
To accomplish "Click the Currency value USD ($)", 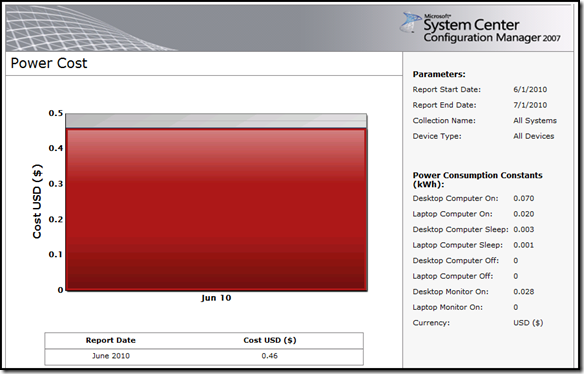I will [x=528, y=323].
